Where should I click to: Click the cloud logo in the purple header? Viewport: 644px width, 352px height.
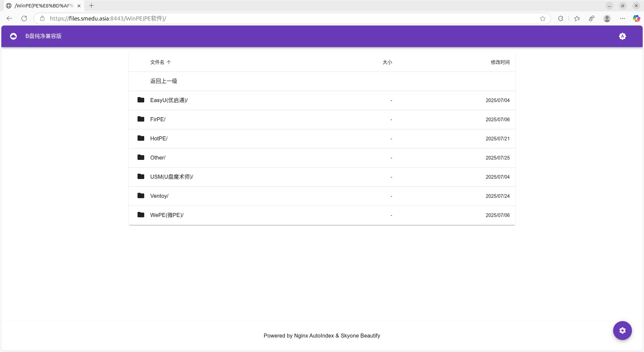pos(13,36)
